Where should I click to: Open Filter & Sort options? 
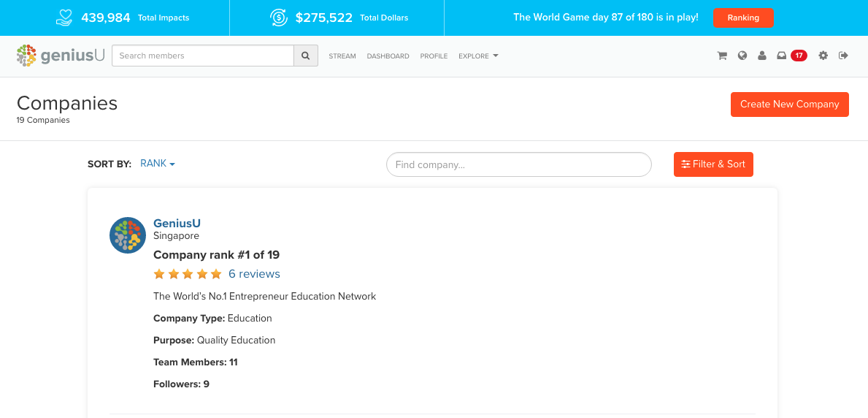[713, 164]
